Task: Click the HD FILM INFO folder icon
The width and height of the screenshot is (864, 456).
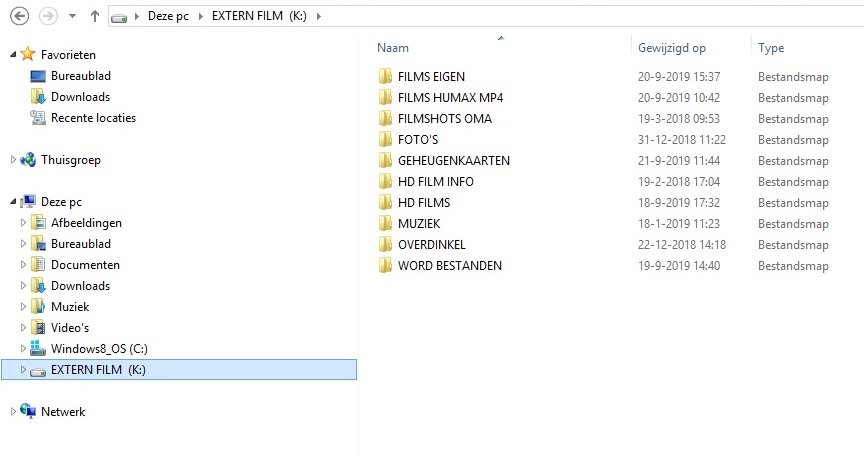Action: (385, 181)
